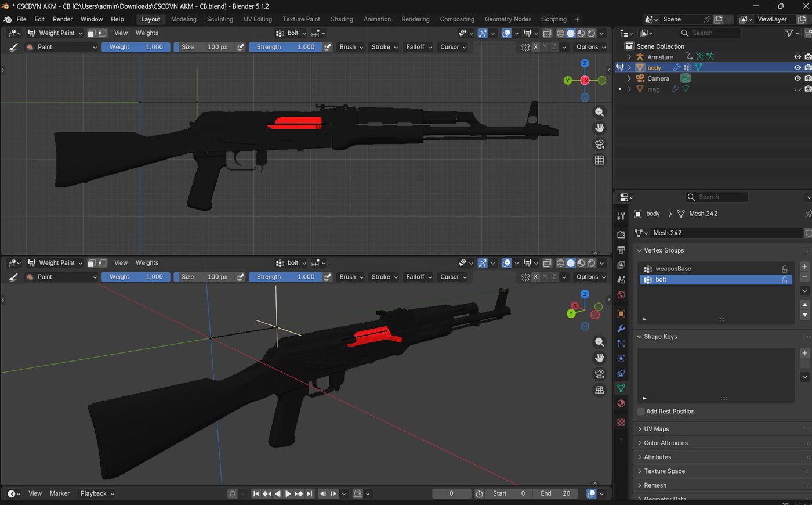Switch perspective/orthographic grid icon in upper viewport
The width and height of the screenshot is (812, 505).
coord(600,160)
